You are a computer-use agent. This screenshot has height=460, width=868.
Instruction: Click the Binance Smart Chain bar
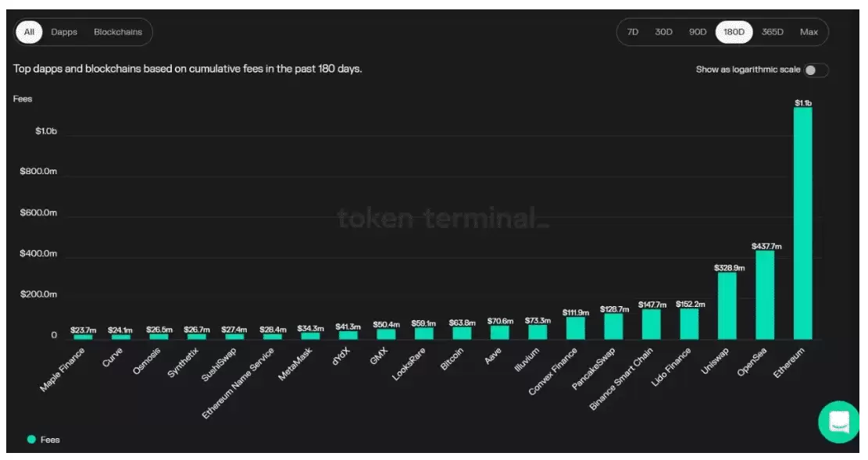651,324
